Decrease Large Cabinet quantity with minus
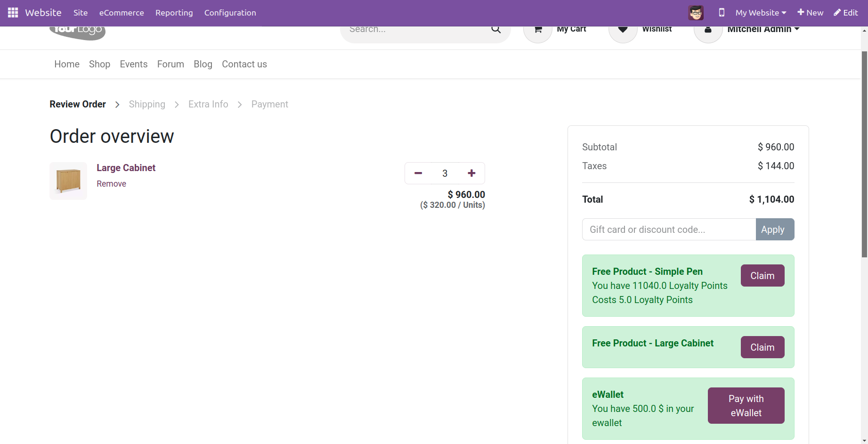 (418, 173)
